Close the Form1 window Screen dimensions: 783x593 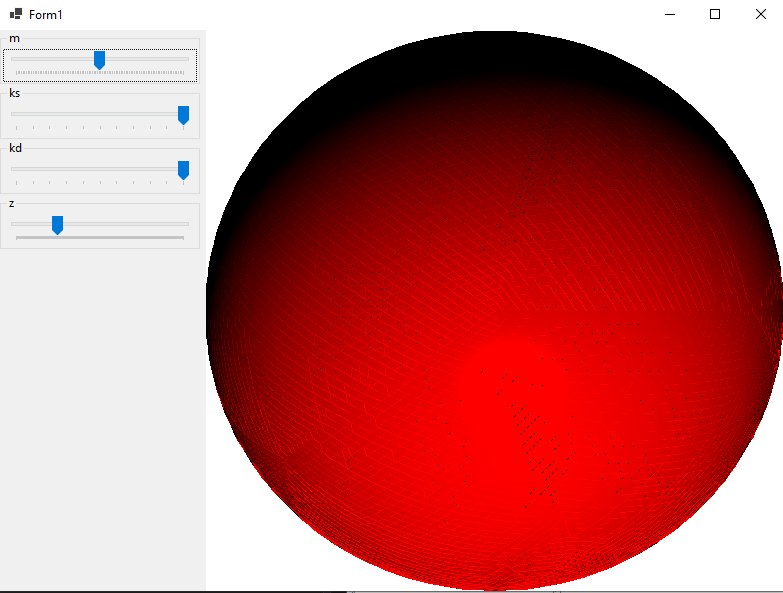point(760,14)
